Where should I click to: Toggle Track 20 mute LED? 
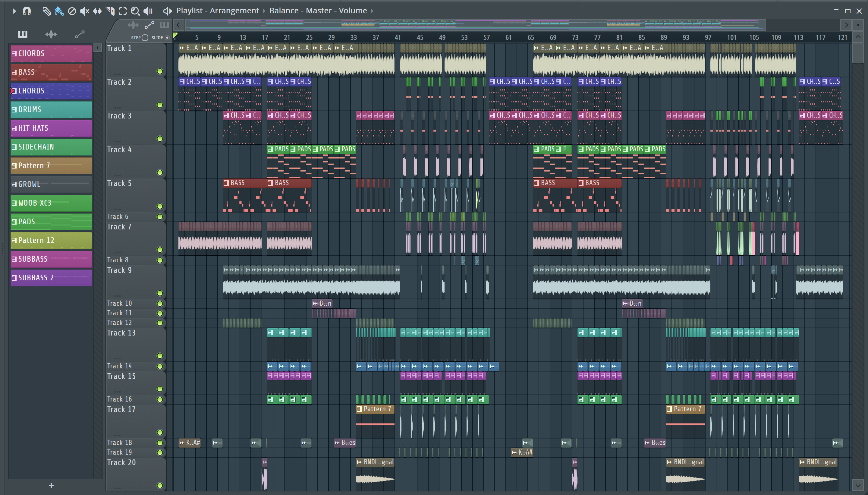point(160,485)
